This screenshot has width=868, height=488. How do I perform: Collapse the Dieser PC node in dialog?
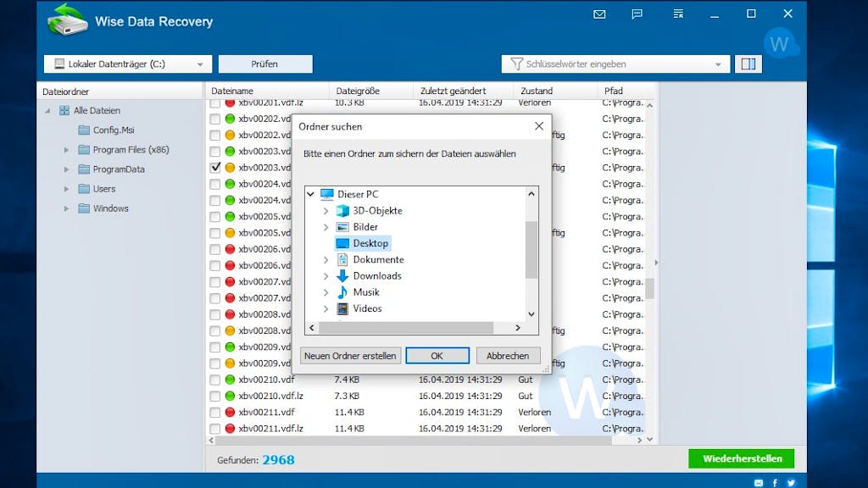(x=310, y=194)
